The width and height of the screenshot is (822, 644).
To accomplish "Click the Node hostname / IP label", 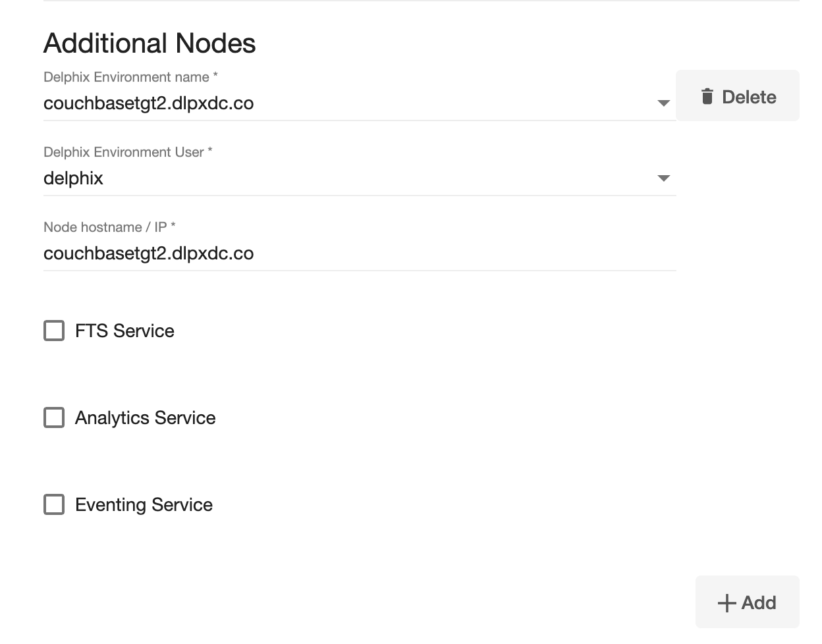I will click(x=109, y=227).
